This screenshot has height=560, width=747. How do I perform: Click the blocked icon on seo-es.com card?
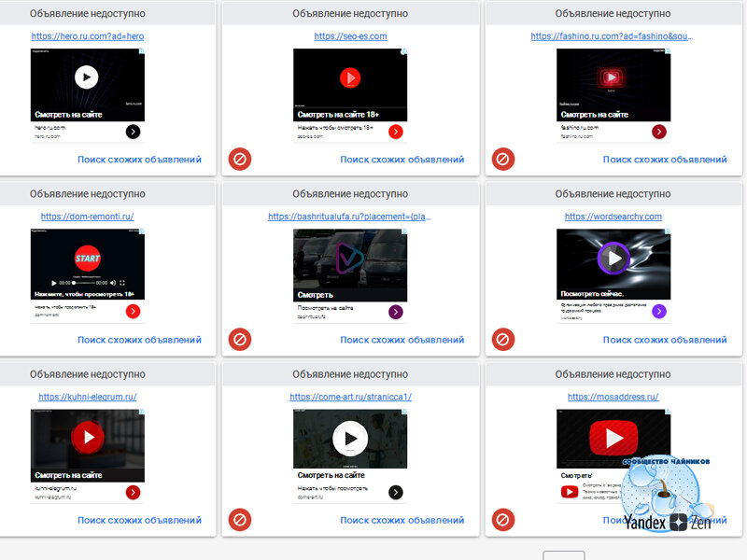[x=240, y=159]
